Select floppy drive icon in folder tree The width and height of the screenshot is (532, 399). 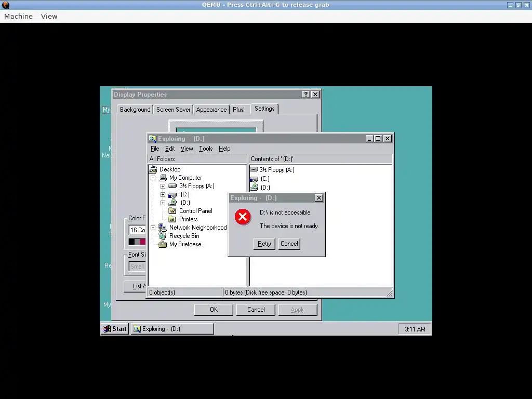[x=172, y=186]
